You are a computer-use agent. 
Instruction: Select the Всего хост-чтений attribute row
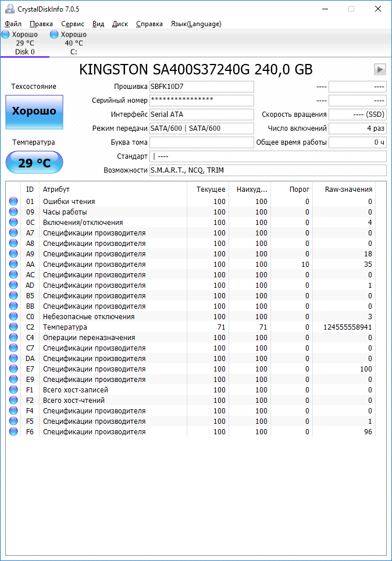click(191, 401)
